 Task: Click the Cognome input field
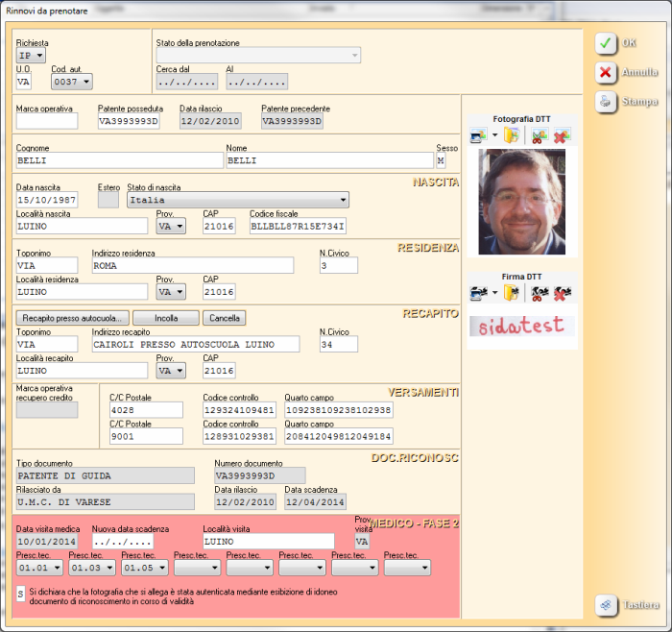click(119, 160)
